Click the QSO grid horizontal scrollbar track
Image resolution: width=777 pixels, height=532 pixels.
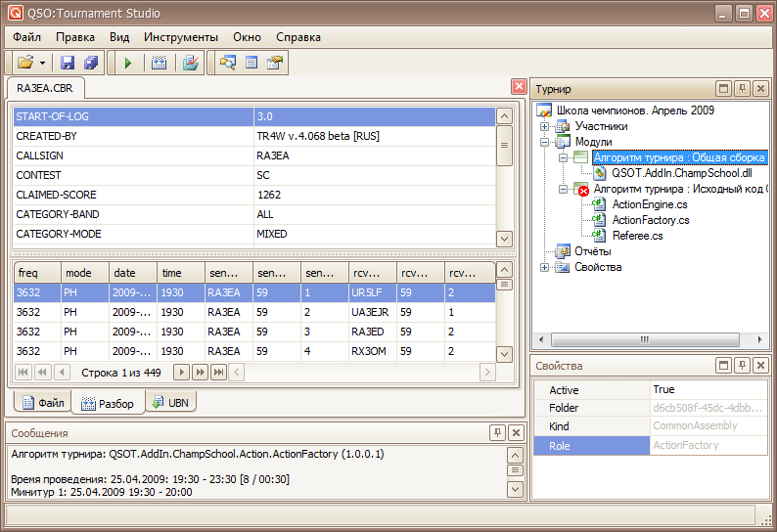coord(362,372)
